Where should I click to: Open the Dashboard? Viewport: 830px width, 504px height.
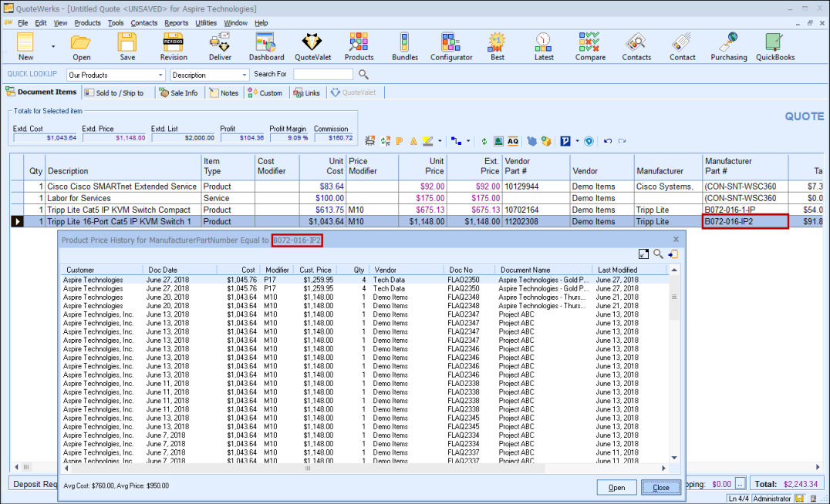click(266, 46)
